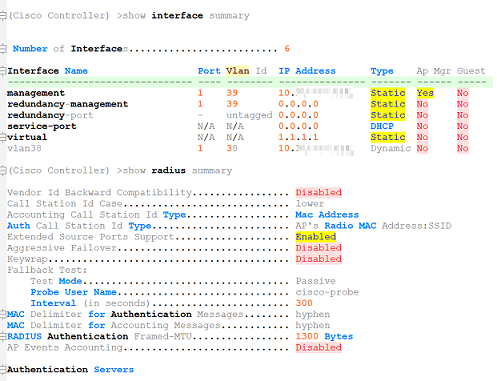Screen dimensions: 497x381
Task: Click the 1300 Bytes Framed-MTU value
Action: 324,336
